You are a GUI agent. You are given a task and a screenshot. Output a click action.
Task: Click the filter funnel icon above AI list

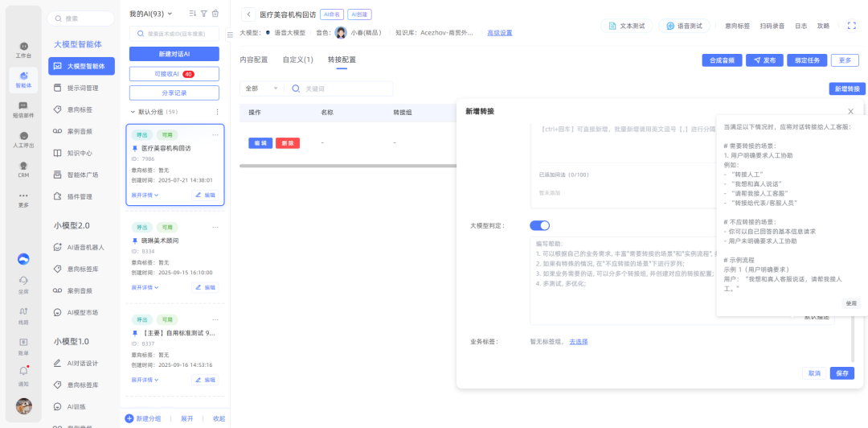(203, 14)
